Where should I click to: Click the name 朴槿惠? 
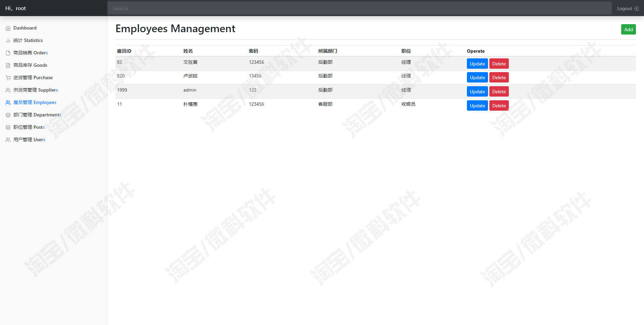pyautogui.click(x=190, y=104)
